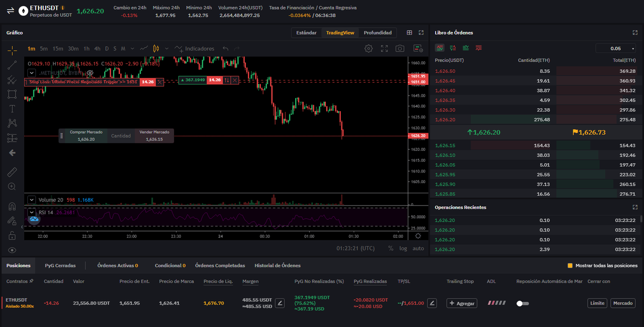Toggle log scale on chart

pos(403,249)
